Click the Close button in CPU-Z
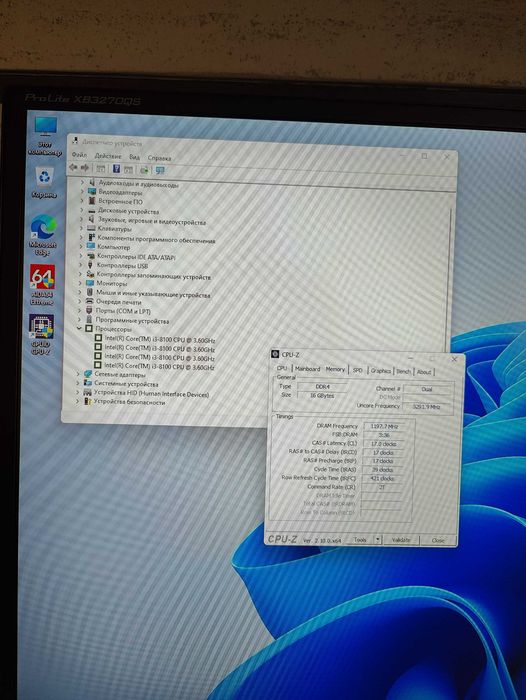Image resolution: width=526 pixels, height=700 pixels. (x=438, y=540)
